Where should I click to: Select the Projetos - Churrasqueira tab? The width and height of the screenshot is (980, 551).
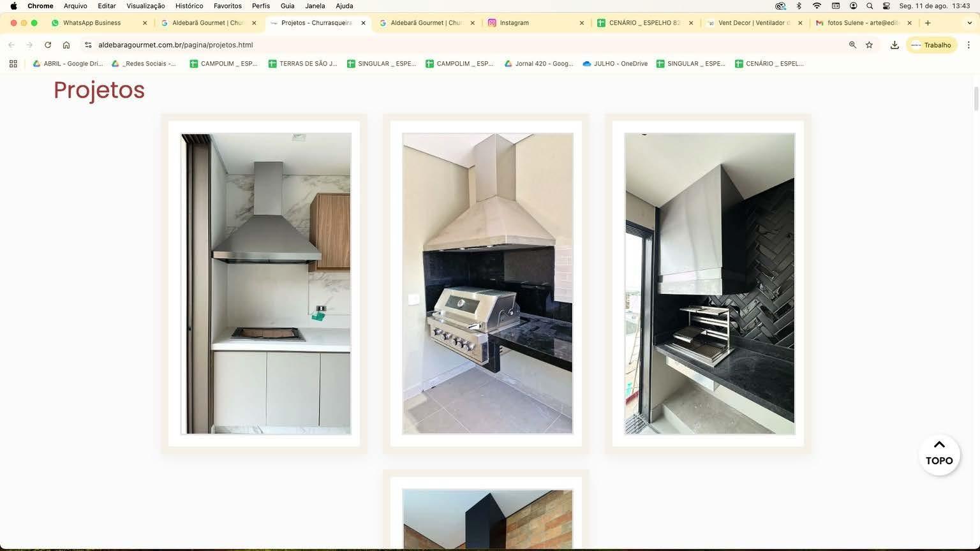click(x=318, y=23)
